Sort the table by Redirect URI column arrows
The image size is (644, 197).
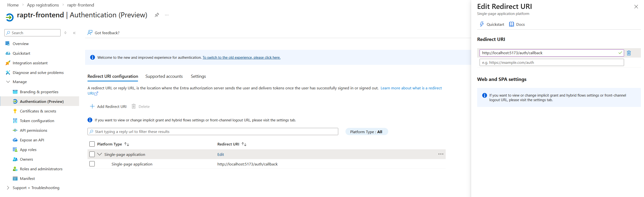(x=244, y=144)
